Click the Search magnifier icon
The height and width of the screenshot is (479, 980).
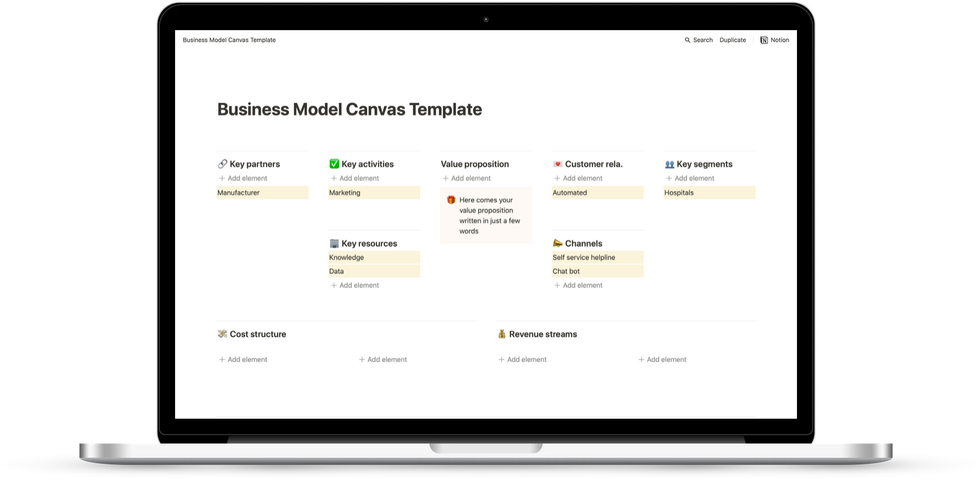pos(687,40)
